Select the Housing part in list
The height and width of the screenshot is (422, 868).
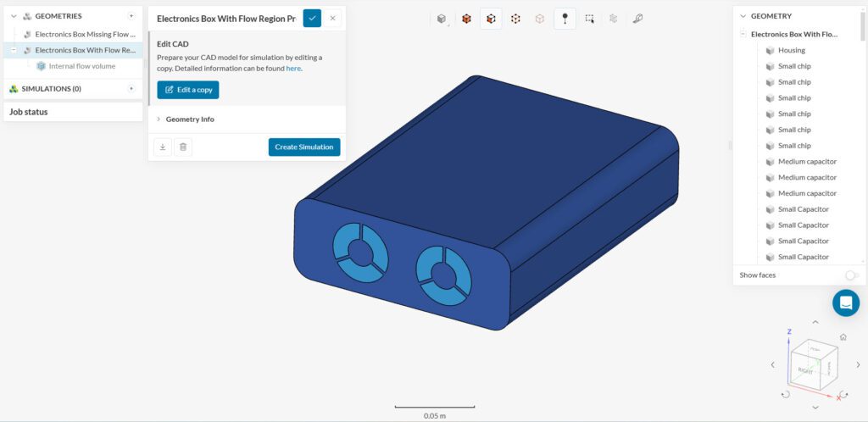point(791,50)
